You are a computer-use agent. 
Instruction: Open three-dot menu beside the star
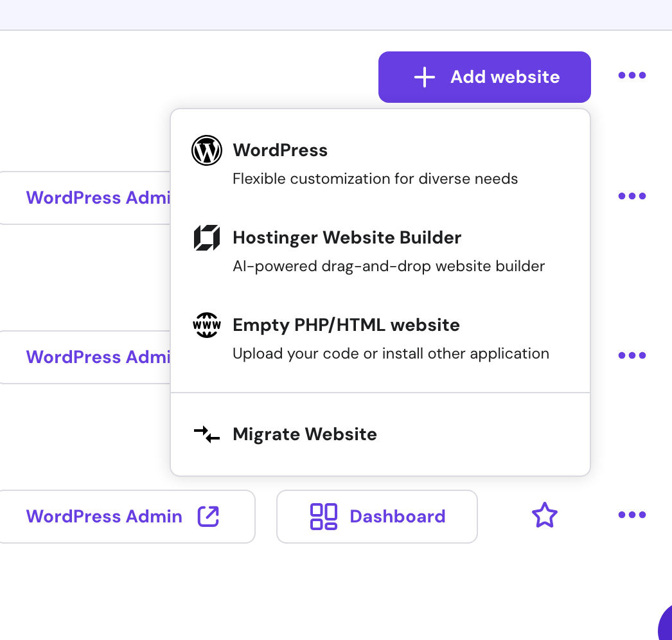point(632,515)
